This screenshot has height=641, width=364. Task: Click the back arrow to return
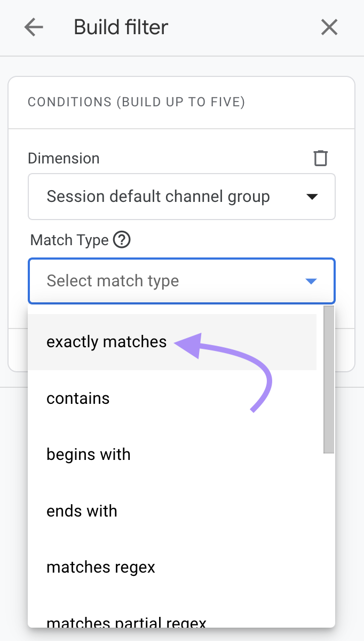[33, 27]
